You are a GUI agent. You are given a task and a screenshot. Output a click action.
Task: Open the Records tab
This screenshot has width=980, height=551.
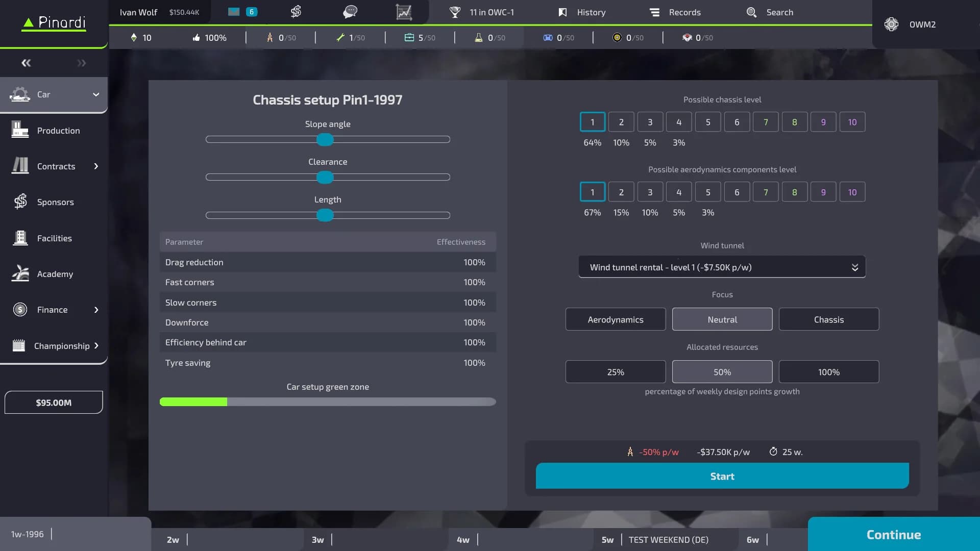675,12
